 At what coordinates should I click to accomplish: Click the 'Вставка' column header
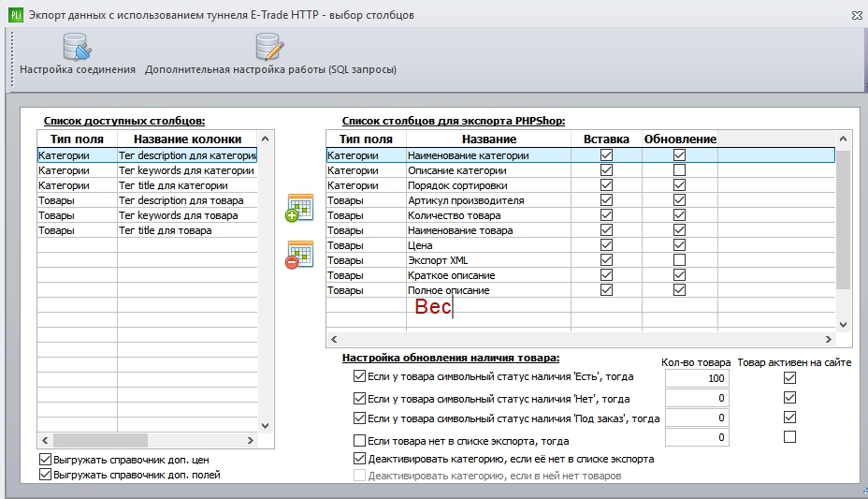(606, 139)
